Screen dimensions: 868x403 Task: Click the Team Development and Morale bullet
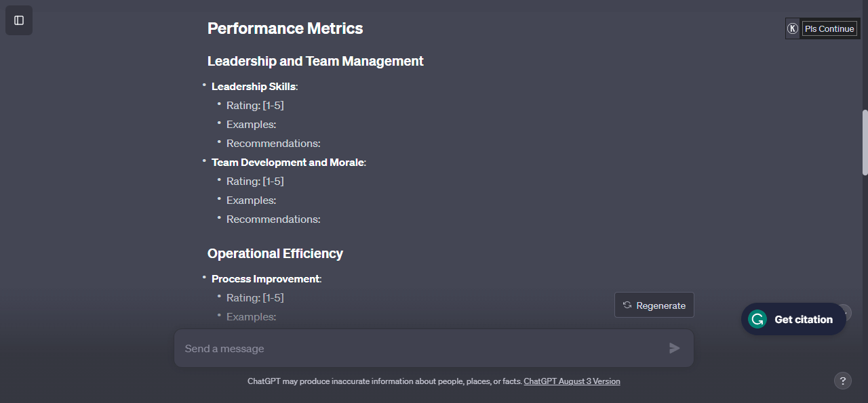click(289, 163)
